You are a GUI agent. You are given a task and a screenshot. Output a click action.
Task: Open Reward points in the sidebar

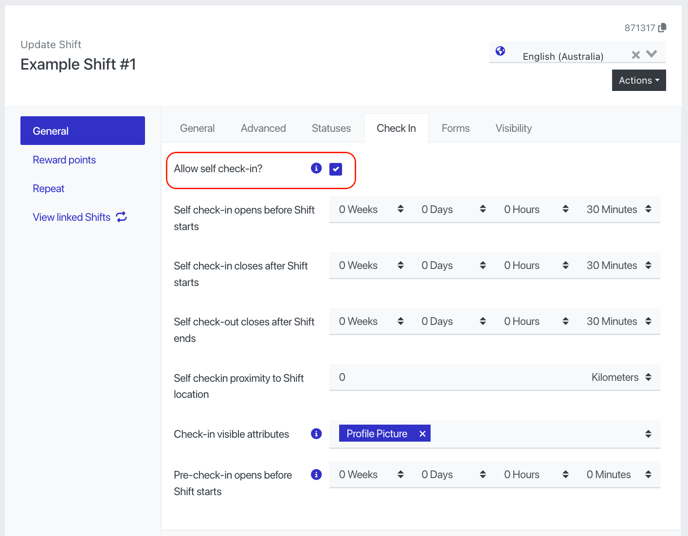(64, 160)
